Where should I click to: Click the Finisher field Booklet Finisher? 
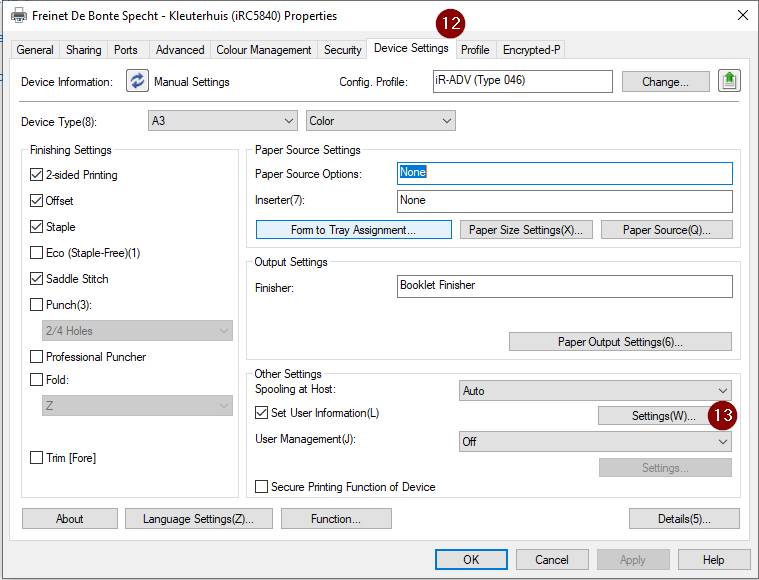tap(564, 286)
